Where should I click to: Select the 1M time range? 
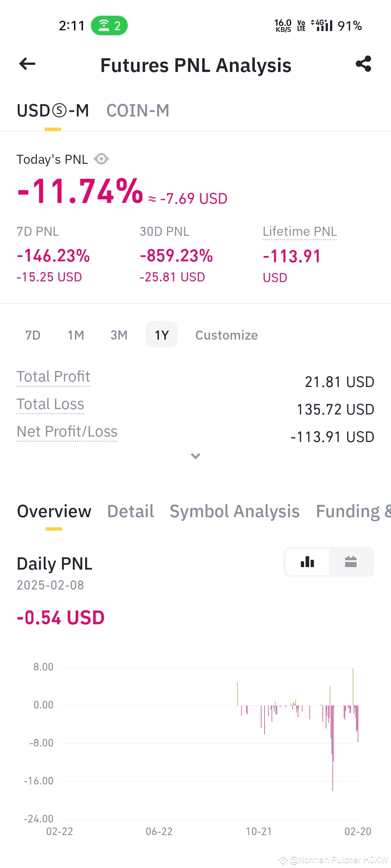click(x=76, y=335)
